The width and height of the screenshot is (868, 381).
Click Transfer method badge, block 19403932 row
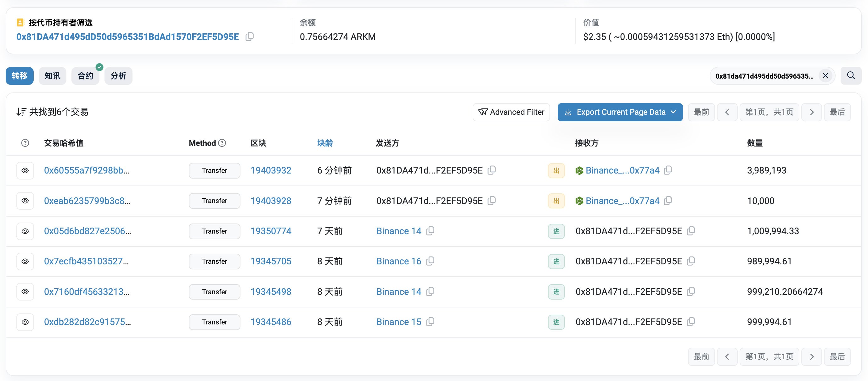click(x=215, y=171)
